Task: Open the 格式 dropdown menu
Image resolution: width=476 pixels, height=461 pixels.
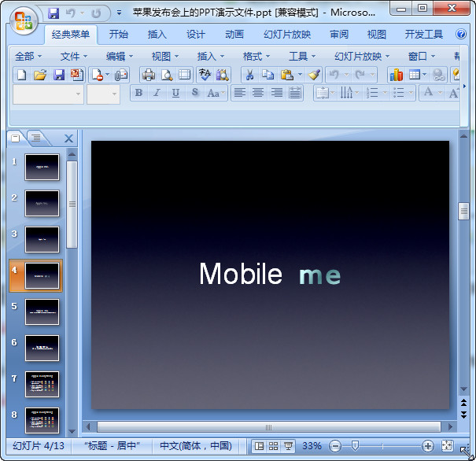Action: click(256, 56)
